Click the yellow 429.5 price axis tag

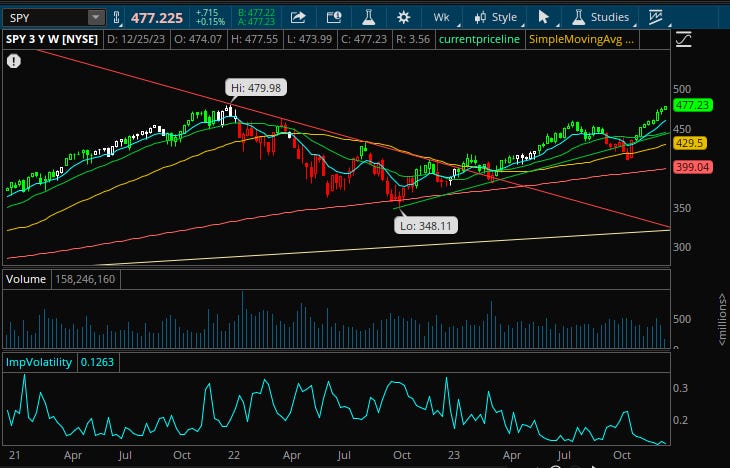click(689, 143)
